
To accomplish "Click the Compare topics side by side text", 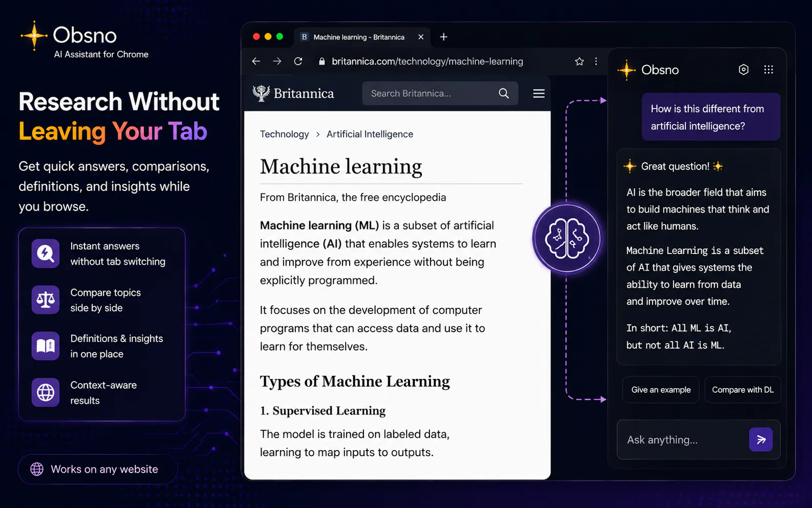I will coord(105,300).
